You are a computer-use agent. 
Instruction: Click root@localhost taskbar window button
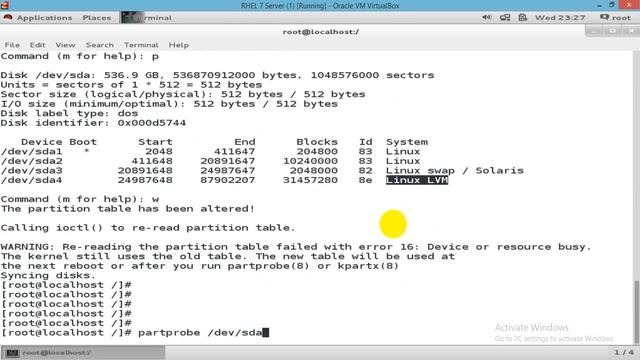coord(83,352)
